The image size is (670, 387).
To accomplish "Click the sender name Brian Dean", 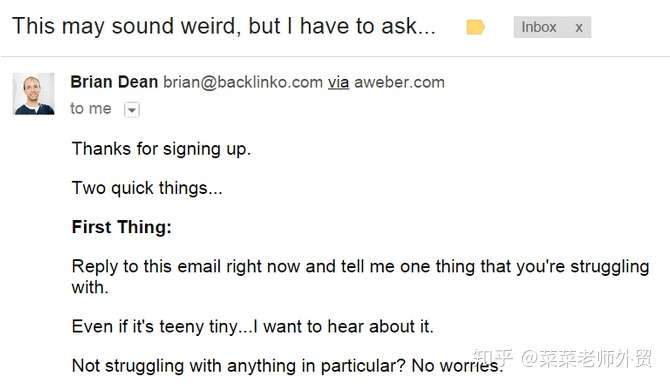I will click(x=114, y=82).
